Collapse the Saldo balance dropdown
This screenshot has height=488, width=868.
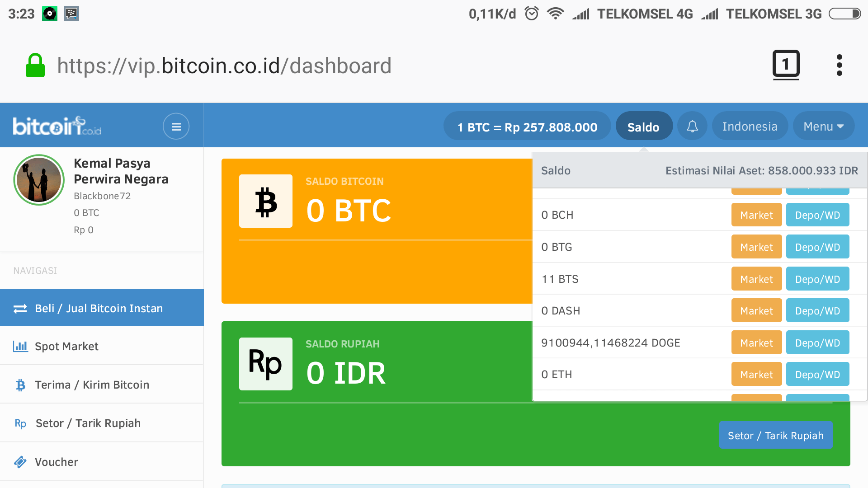643,127
